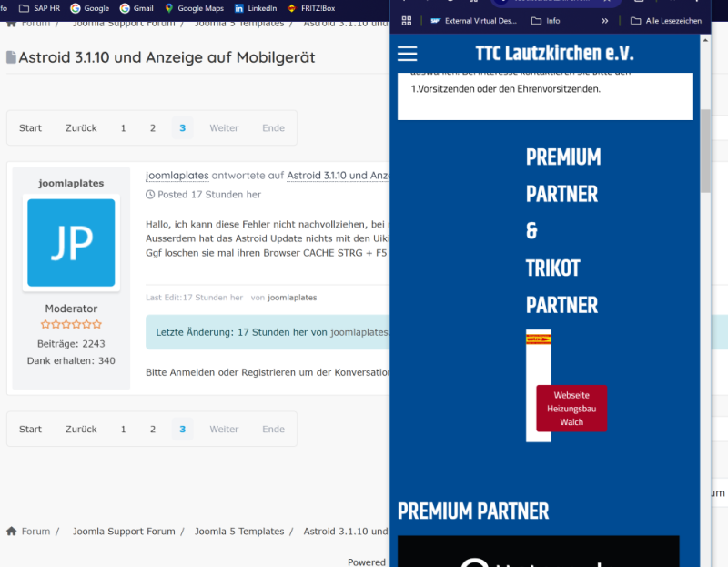The height and width of the screenshot is (567, 728).
Task: Click Weiter in the bottom pagination
Action: click(x=224, y=429)
